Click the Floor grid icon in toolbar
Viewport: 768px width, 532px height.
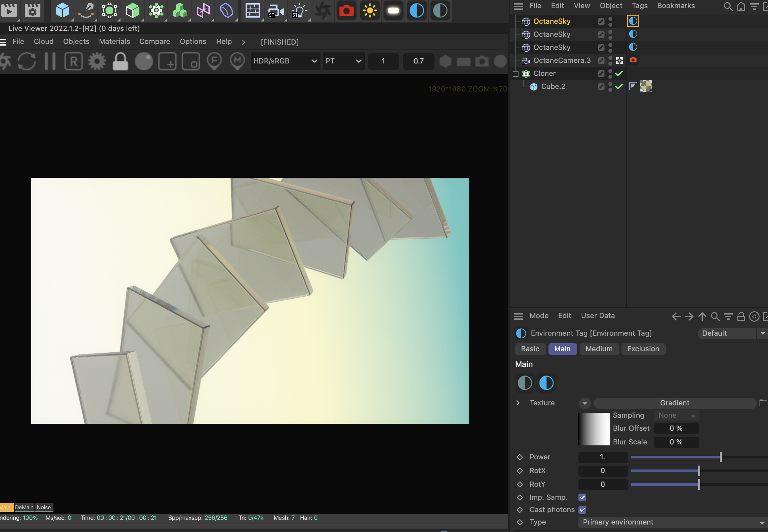tap(252, 10)
